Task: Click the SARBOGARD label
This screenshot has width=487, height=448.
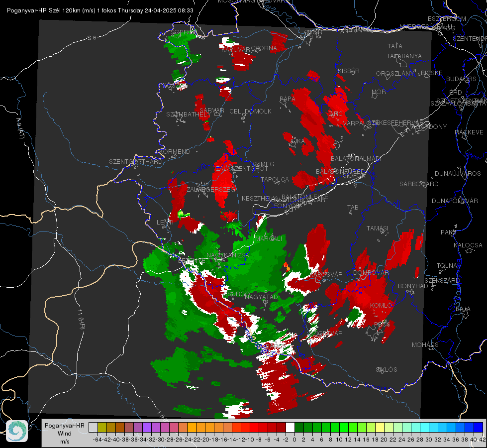Action: pyautogui.click(x=419, y=184)
